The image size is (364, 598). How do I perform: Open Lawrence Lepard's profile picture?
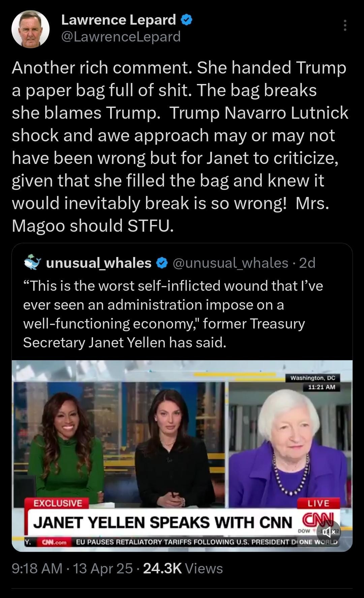coord(31,29)
